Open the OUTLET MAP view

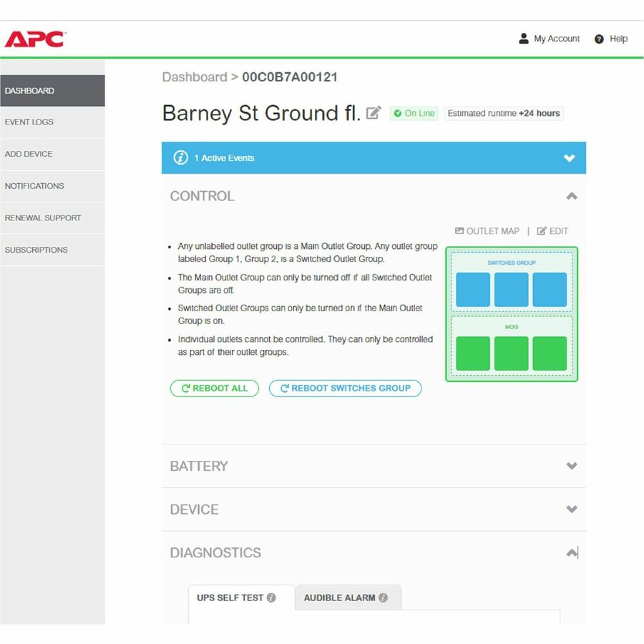tap(487, 230)
